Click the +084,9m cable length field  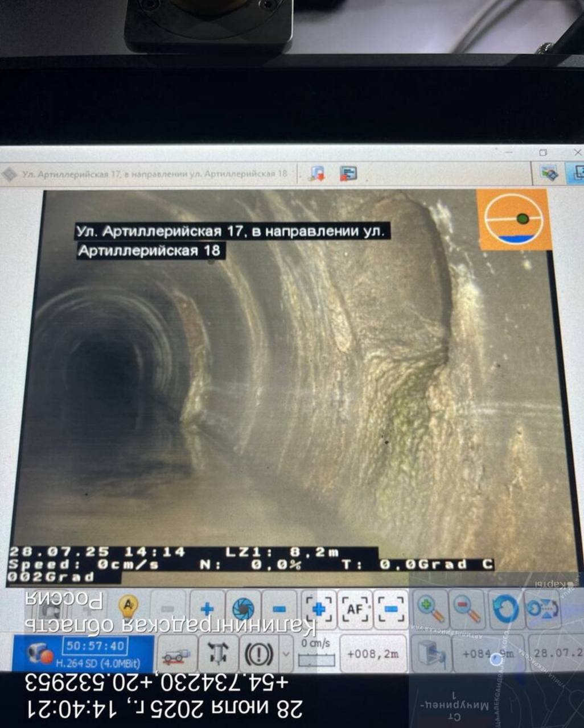click(x=488, y=653)
